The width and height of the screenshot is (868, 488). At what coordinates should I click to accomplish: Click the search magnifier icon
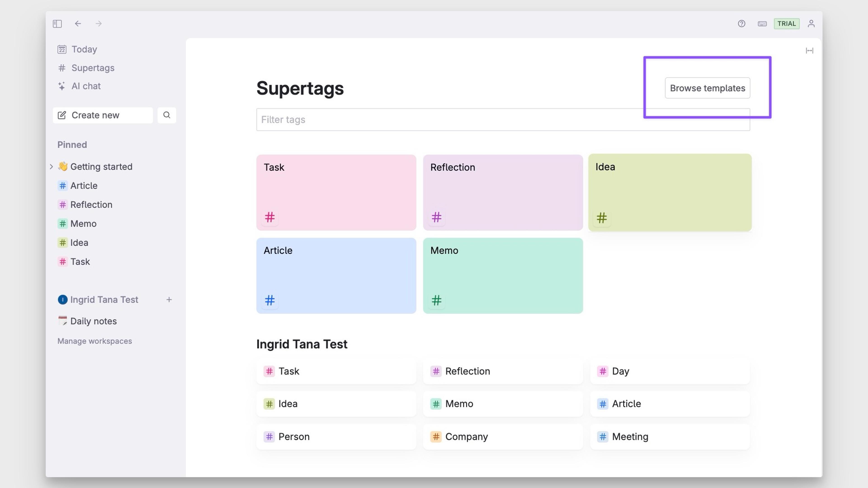pyautogui.click(x=166, y=115)
